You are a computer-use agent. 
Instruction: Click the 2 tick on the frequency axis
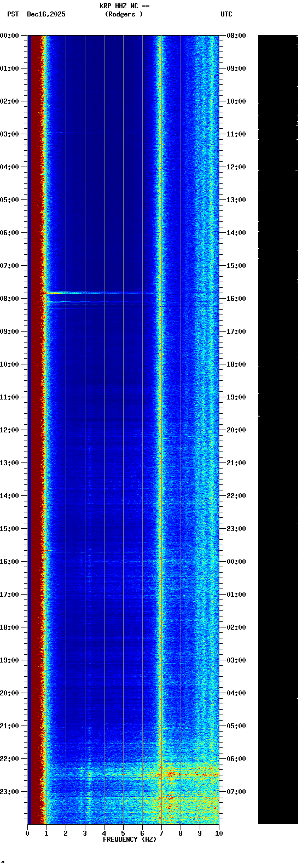click(x=66, y=833)
